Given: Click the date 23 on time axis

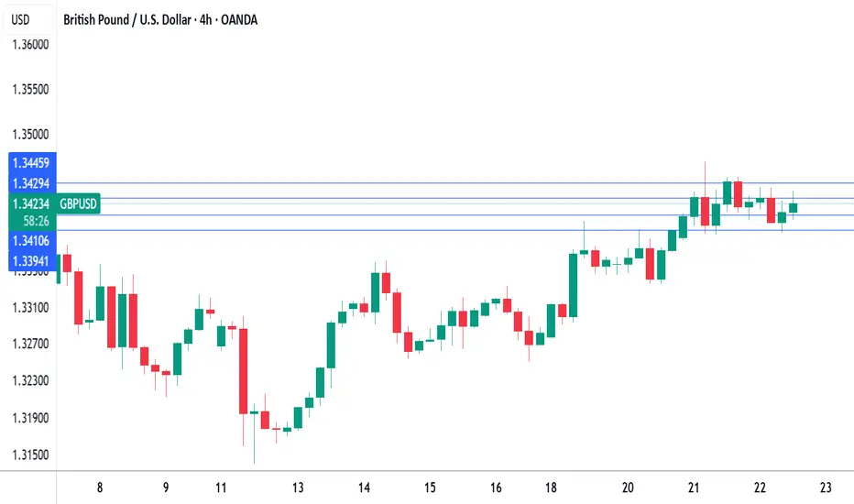Looking at the screenshot, I should tap(826, 488).
